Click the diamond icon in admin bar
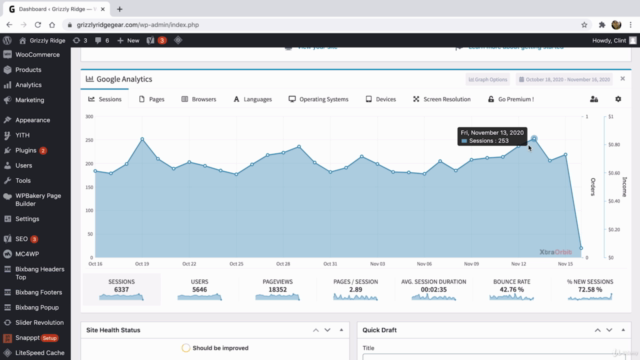 click(x=178, y=40)
